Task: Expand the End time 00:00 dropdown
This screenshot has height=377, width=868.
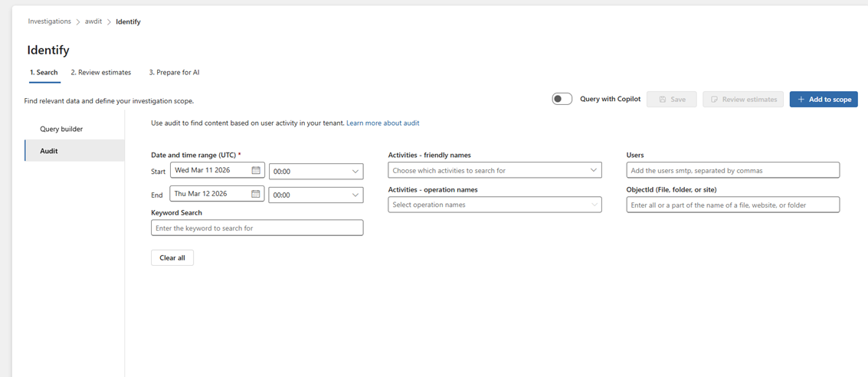Action: (316, 195)
